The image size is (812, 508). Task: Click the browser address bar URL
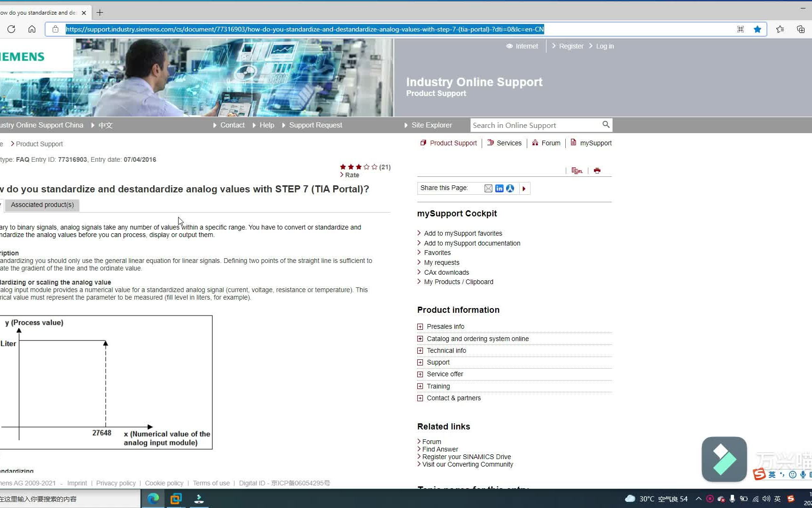coord(304,29)
